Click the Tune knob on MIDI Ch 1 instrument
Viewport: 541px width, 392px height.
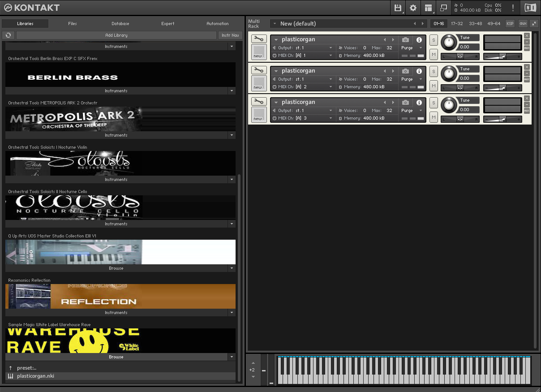click(x=448, y=42)
